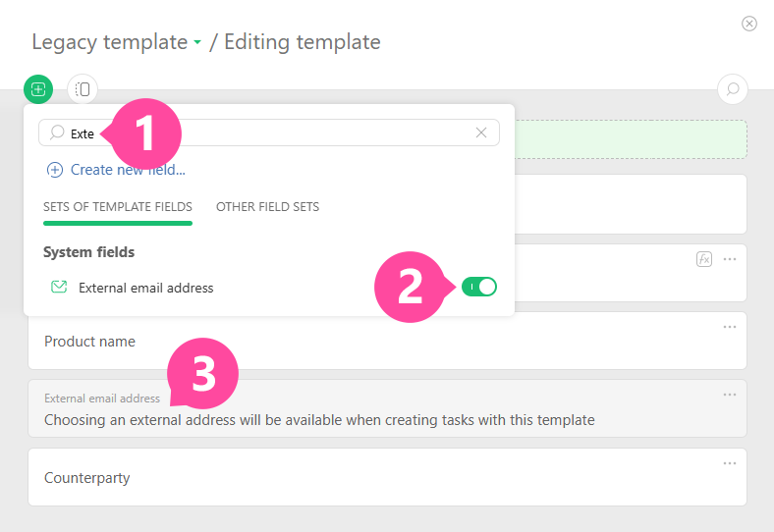
Task: Toggle off External email address field
Action: [479, 287]
